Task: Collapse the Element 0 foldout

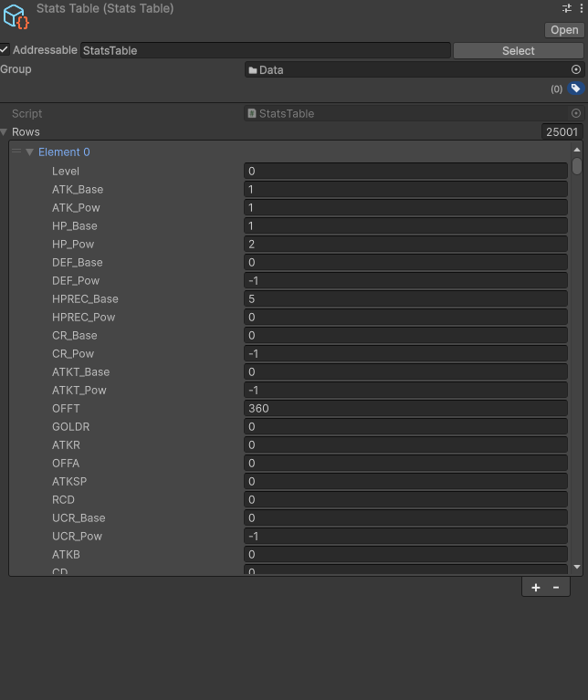Action: click(x=30, y=152)
